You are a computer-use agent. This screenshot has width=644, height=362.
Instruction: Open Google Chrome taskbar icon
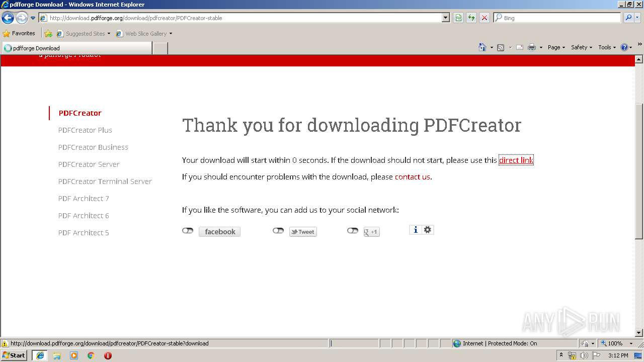click(91, 355)
